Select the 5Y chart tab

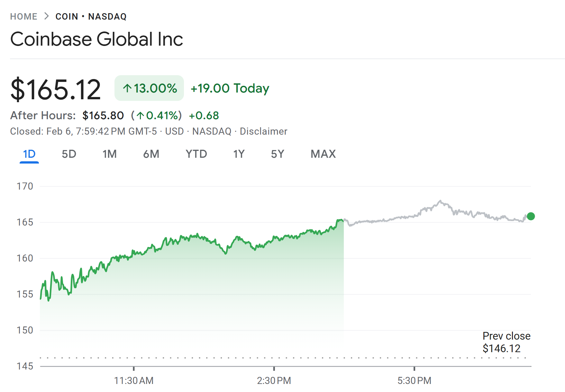pos(277,154)
